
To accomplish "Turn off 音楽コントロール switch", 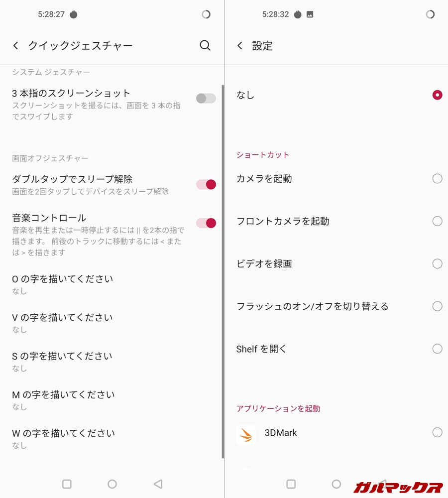I will (x=206, y=223).
